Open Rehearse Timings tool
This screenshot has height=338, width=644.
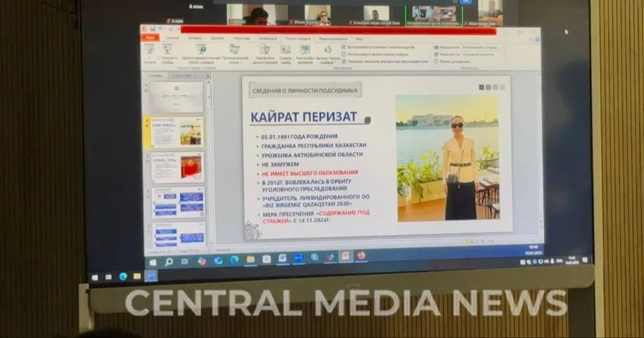pyautogui.click(x=305, y=53)
